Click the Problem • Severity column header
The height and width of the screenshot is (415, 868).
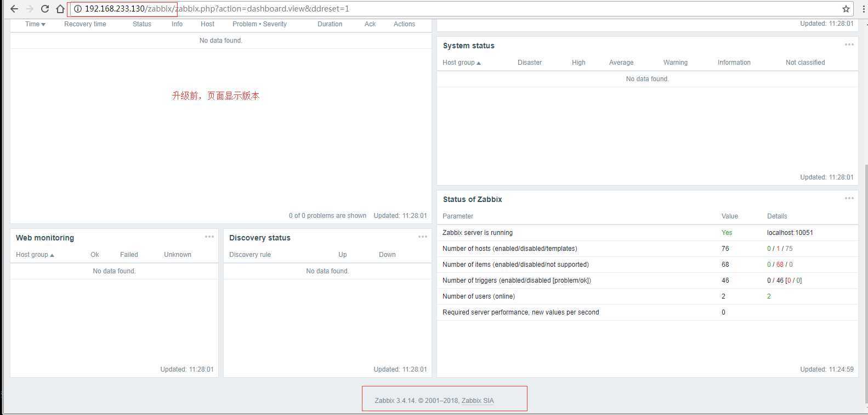click(259, 24)
